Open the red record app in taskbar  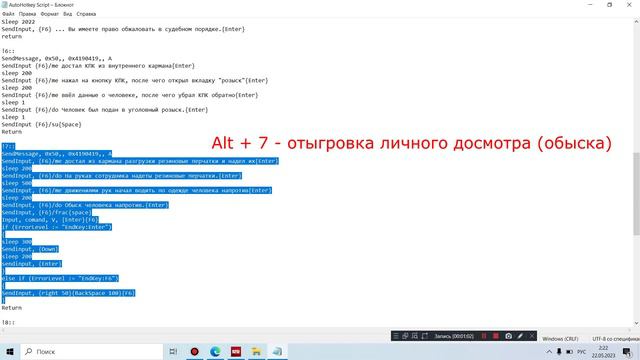pyautogui.click(x=194, y=351)
